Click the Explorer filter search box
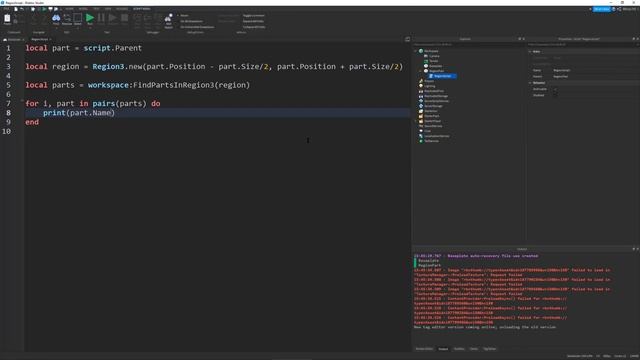The image size is (640, 360). (x=468, y=44)
